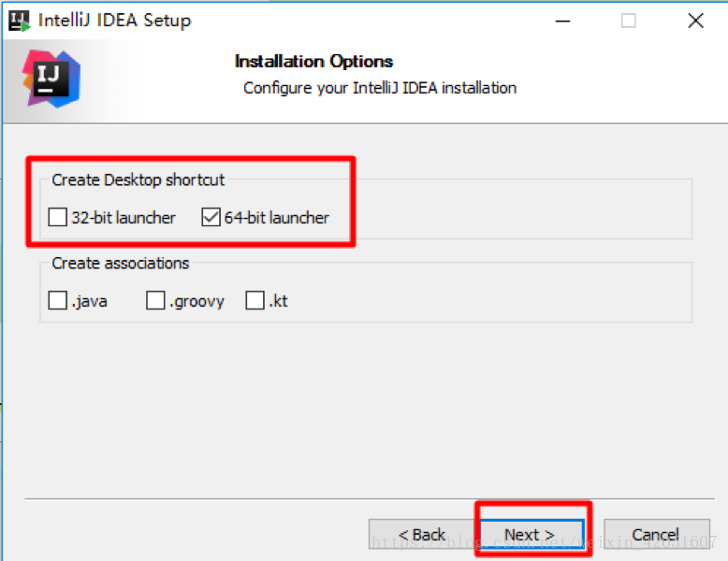Tick the .groovy association checkbox
Image resolution: width=728 pixels, height=561 pixels.
(x=155, y=300)
